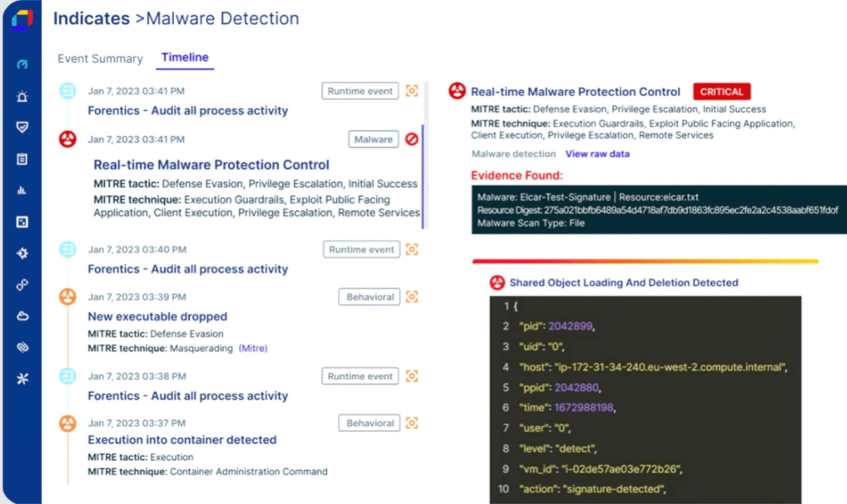Click the focus icon for the 03:38 PM runtime event

(412, 376)
